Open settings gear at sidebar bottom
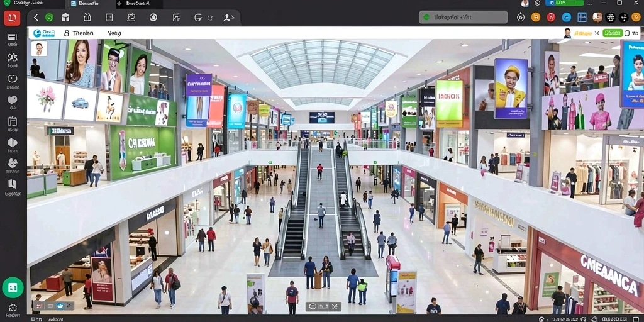Screen dimensions: 644x322 pos(13,307)
